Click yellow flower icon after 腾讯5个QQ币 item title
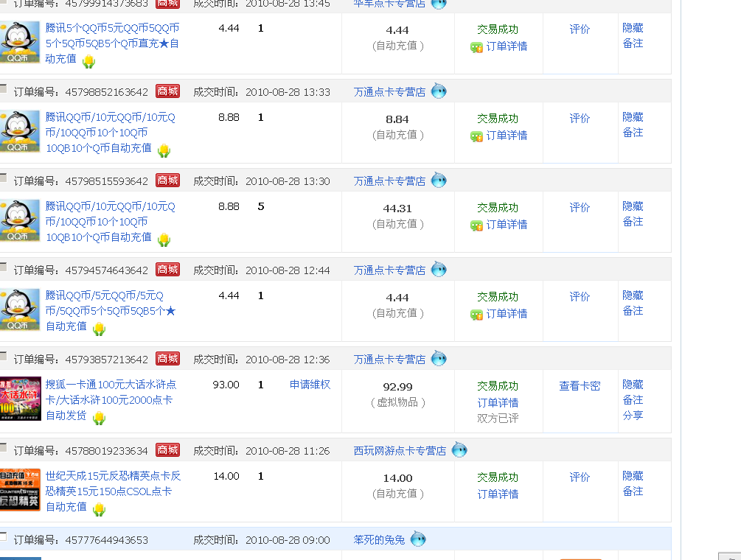 (x=88, y=61)
